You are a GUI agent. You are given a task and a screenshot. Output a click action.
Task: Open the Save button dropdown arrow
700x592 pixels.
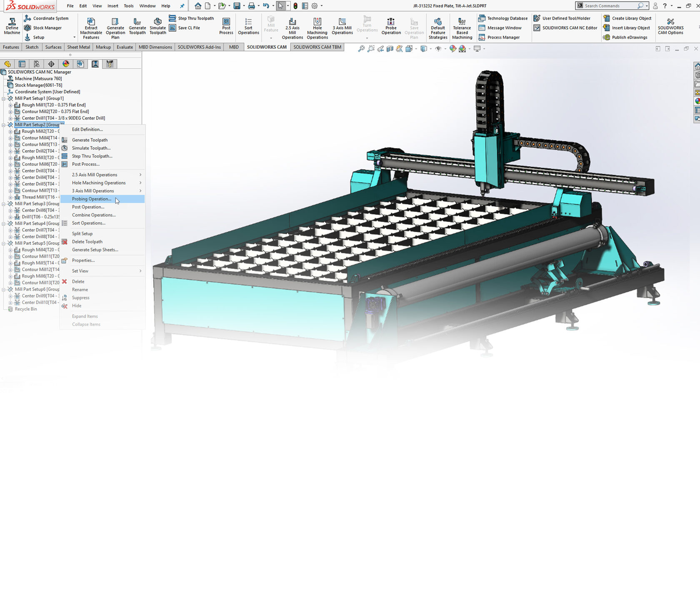[x=244, y=6]
